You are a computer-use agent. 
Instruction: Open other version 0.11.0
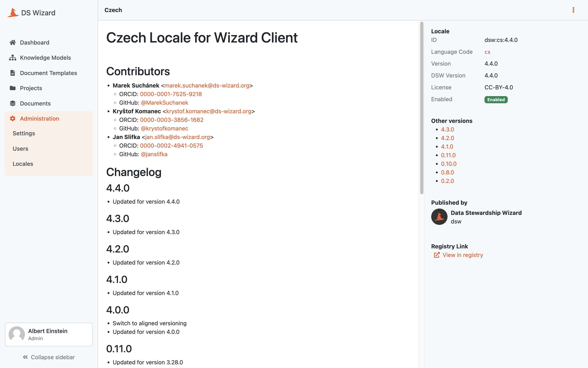tap(448, 155)
